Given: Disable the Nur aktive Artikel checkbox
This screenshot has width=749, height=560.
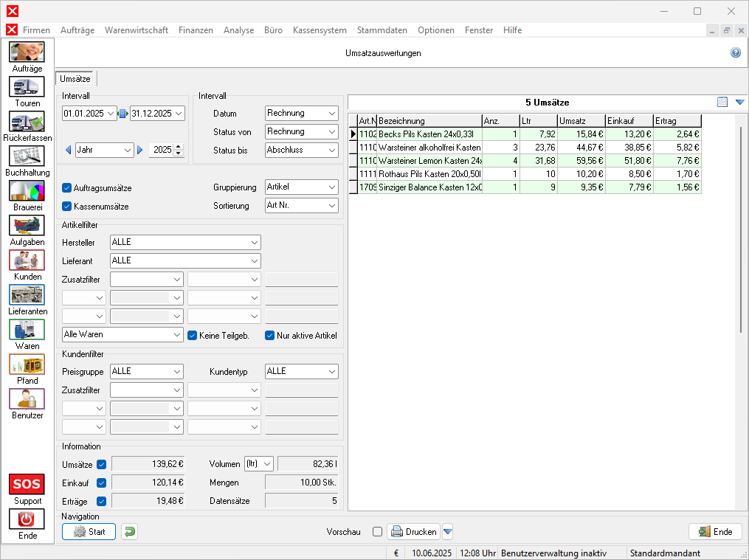Looking at the screenshot, I should (x=270, y=335).
